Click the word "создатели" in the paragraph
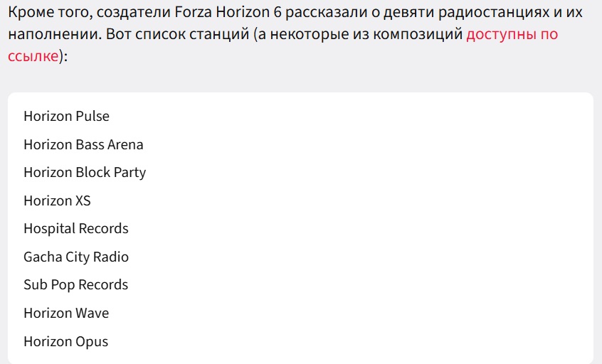602x364 pixels. tap(134, 12)
